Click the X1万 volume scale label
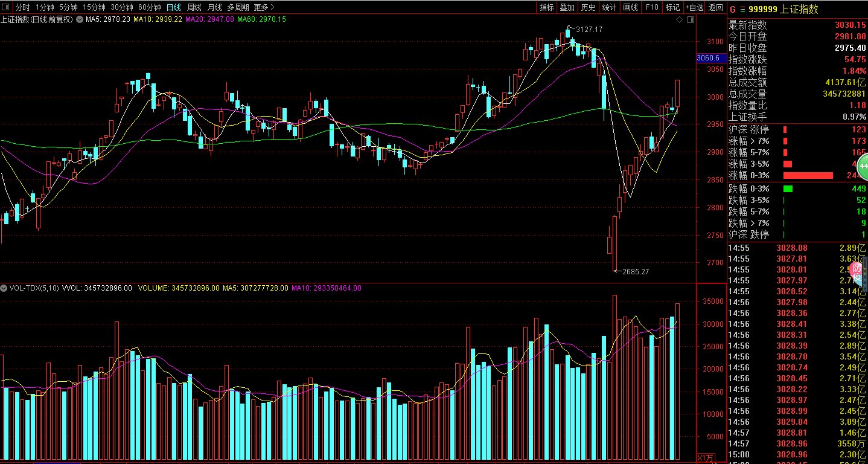This screenshot has height=464, width=868. pos(706,457)
